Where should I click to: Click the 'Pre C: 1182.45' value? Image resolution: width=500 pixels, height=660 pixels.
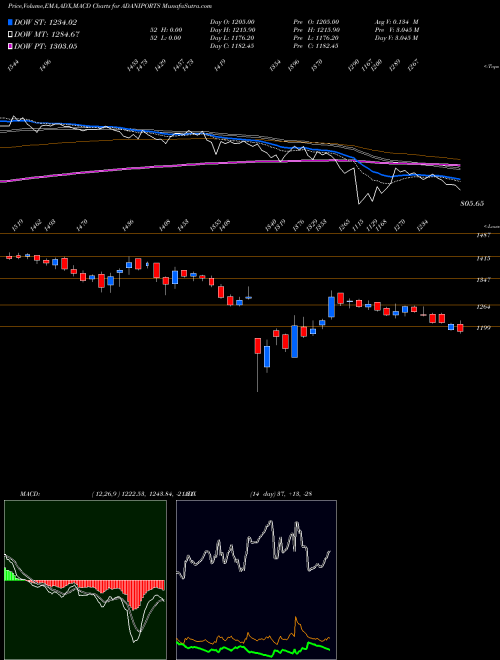(316, 46)
